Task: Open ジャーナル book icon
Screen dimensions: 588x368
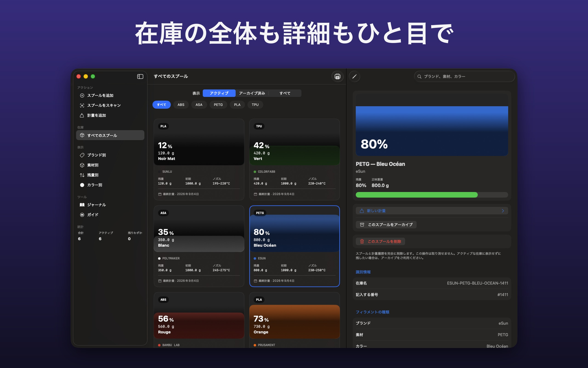Action: pos(82,205)
